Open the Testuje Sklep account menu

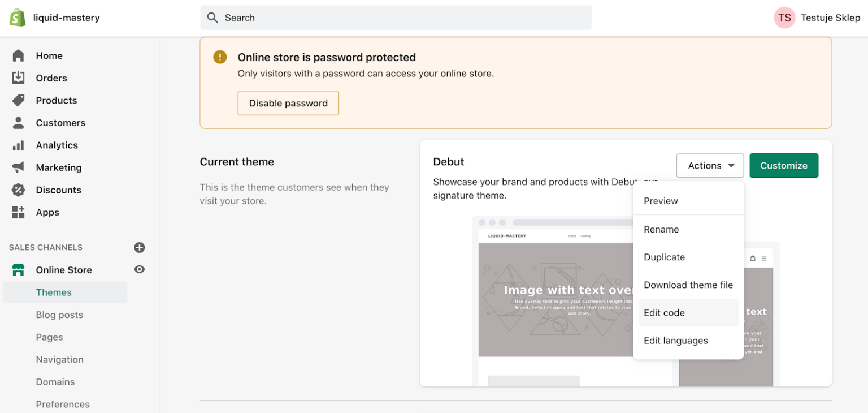(817, 18)
